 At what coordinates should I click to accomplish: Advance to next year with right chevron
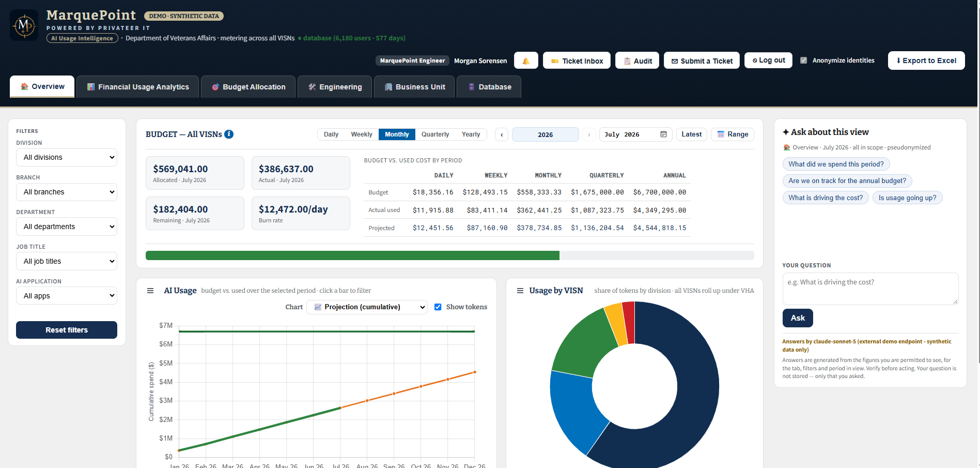point(589,134)
